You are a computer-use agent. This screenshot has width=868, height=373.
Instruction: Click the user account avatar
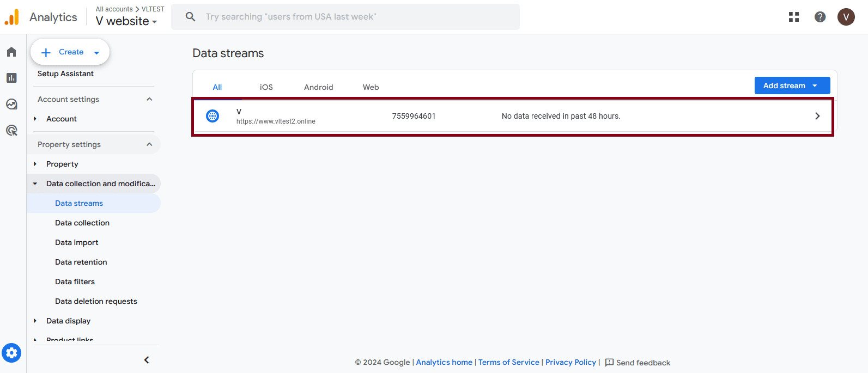[846, 17]
